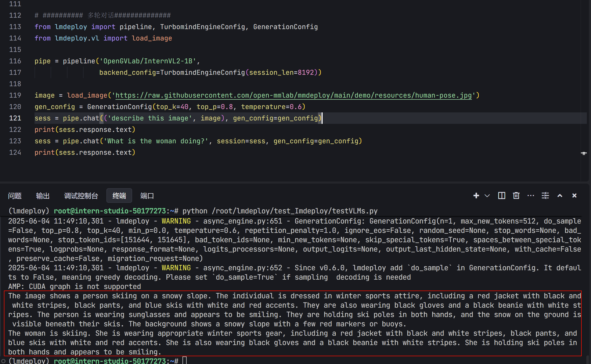Click the editor scrollbar cursor marker
The image size is (591, 364).
pos(584,153)
